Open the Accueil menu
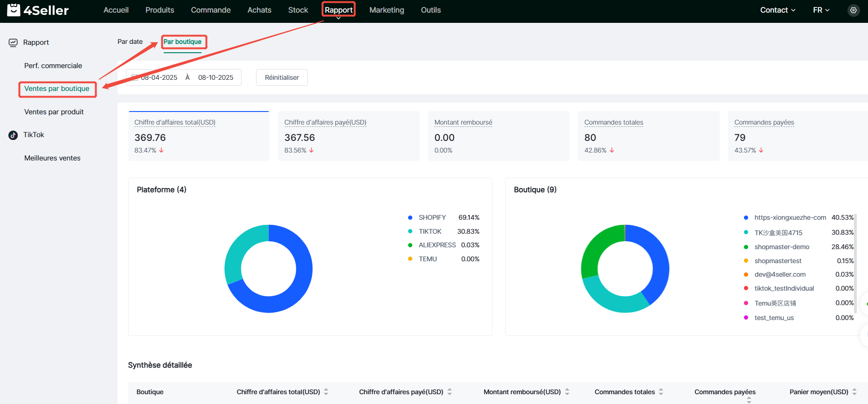Viewport: 868px width, 404px height. tap(116, 10)
